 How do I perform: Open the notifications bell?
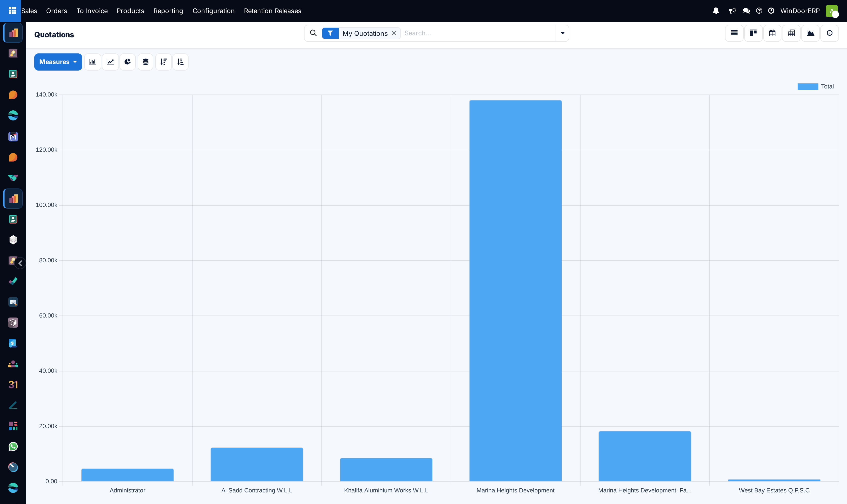716,11
